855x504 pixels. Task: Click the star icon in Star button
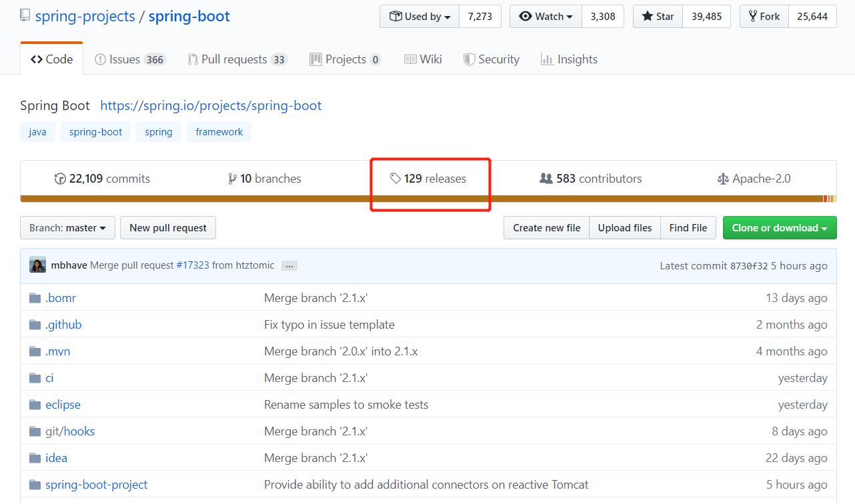click(x=648, y=17)
